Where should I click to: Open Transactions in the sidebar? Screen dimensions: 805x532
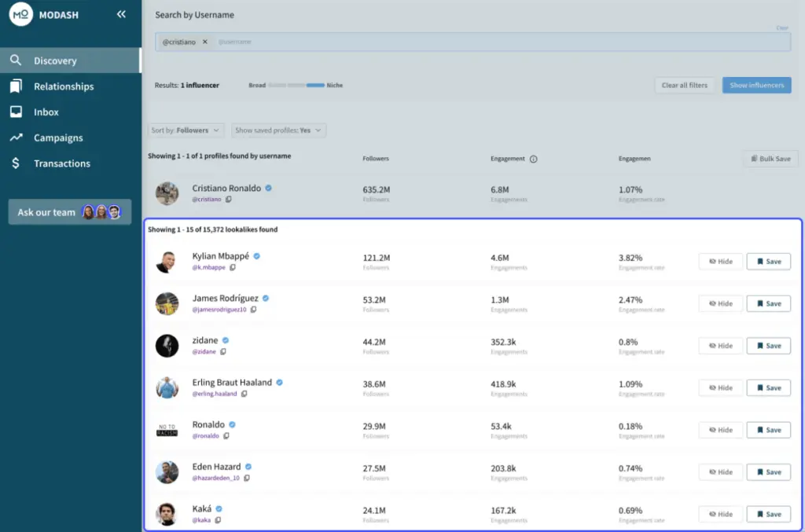pos(61,163)
